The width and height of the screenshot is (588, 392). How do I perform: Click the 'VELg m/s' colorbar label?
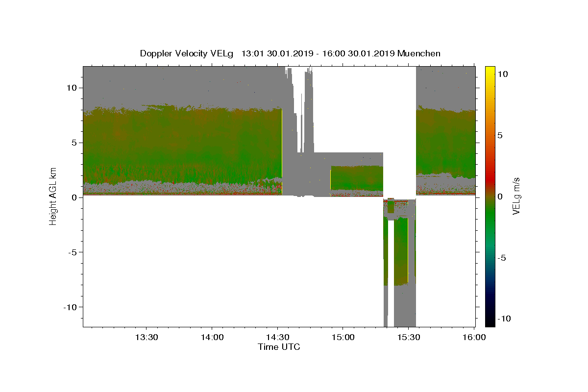tap(516, 196)
